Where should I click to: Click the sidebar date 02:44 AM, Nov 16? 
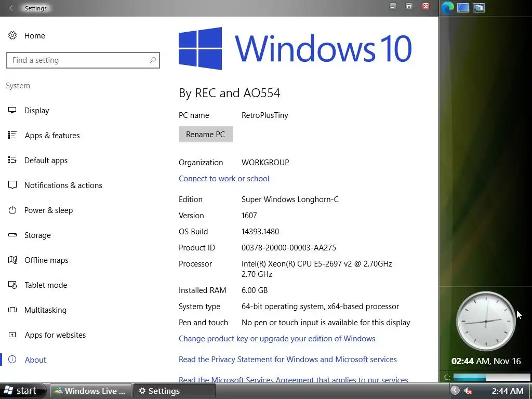(486, 361)
